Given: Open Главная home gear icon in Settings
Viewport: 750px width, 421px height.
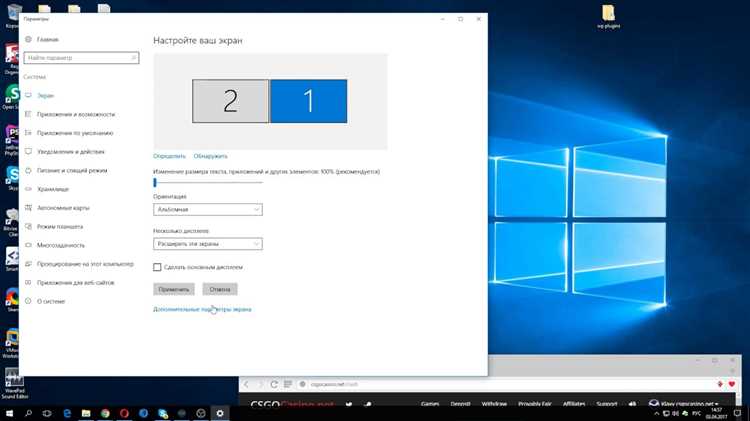Looking at the screenshot, I should coord(28,39).
